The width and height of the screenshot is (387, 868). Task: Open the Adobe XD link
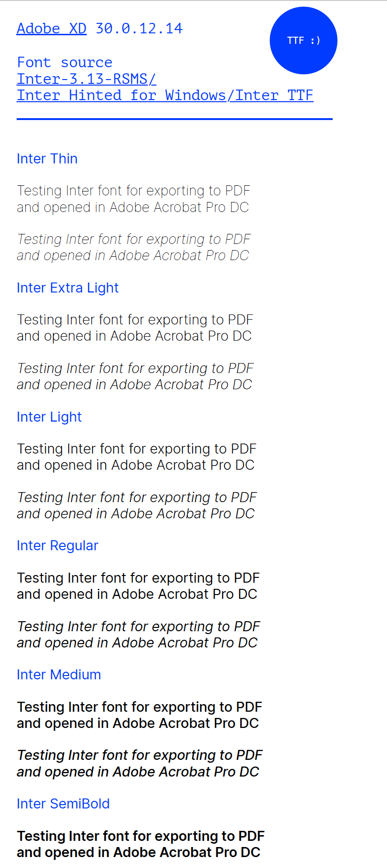coord(51,29)
